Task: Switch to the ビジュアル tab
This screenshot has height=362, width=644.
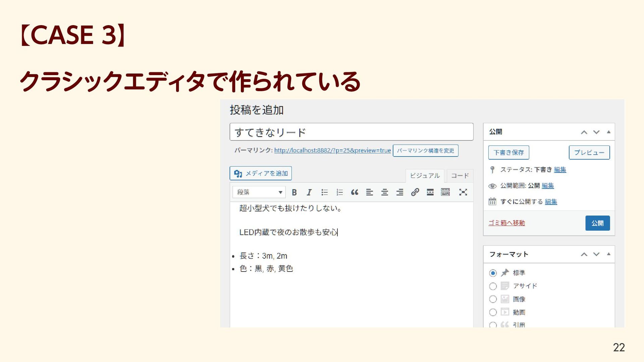Action: coord(425,176)
